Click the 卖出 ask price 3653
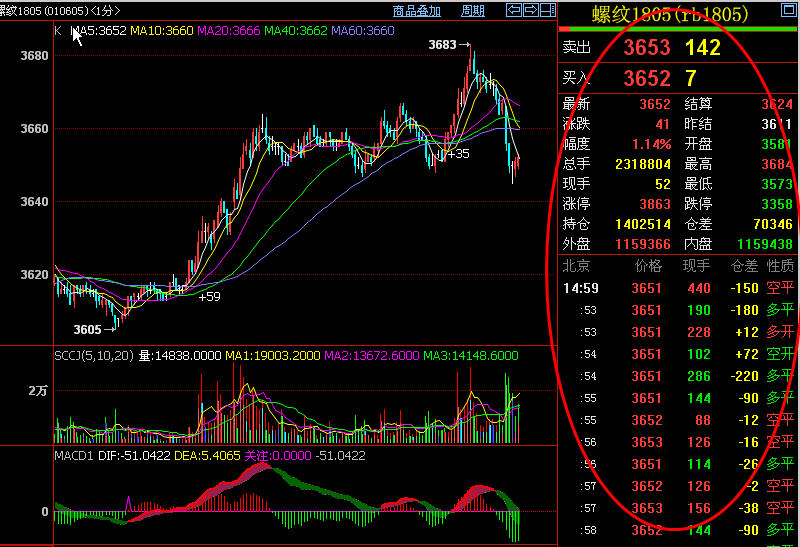This screenshot has width=800, height=547. [646, 48]
